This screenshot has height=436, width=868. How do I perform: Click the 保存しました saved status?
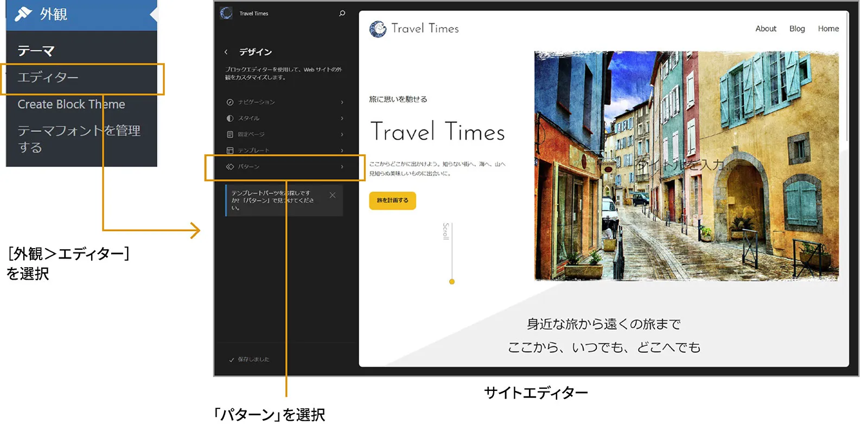point(250,359)
